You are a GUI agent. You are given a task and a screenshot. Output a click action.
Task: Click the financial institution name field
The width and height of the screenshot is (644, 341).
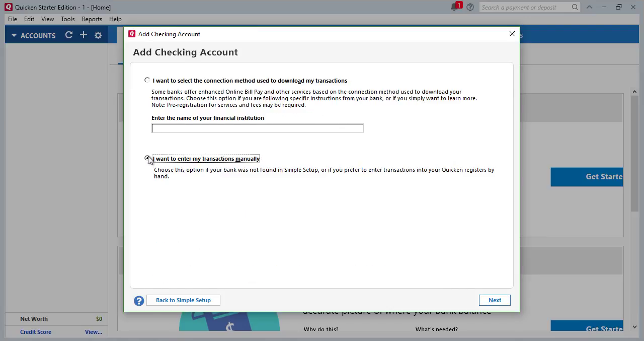(x=258, y=128)
